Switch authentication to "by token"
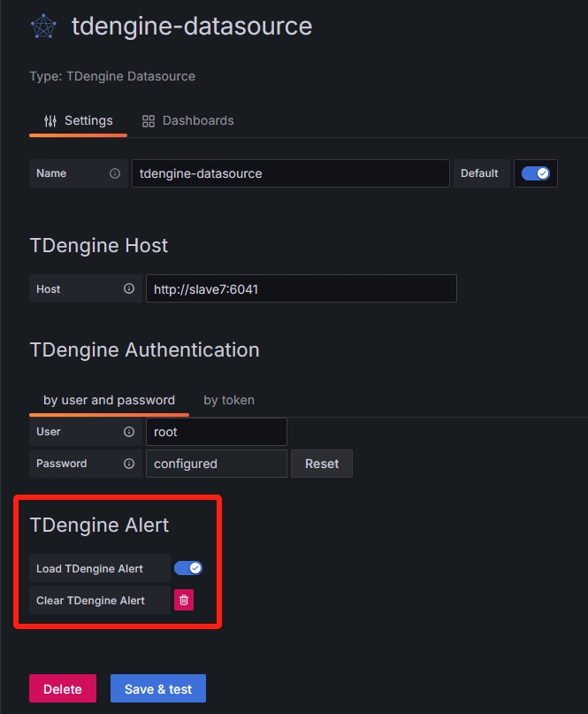This screenshot has height=714, width=588. click(x=229, y=400)
